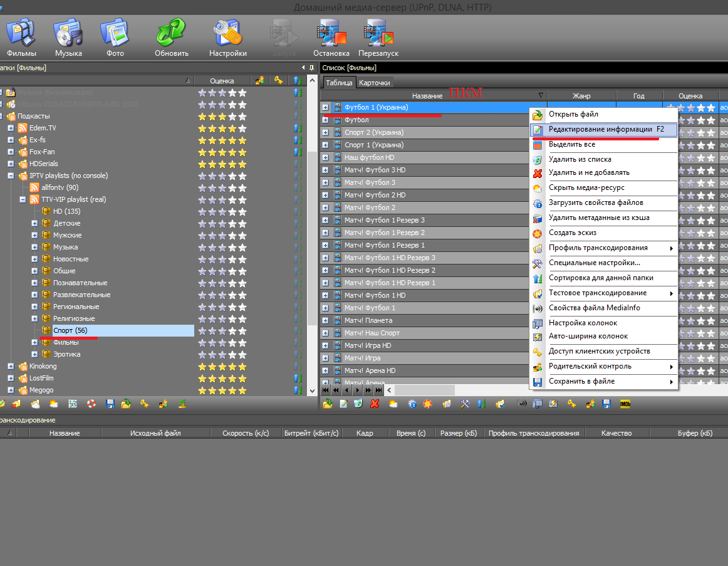The height and width of the screenshot is (566, 728).
Task: Choose Редактирование информации in the context menu
Action: pos(600,129)
